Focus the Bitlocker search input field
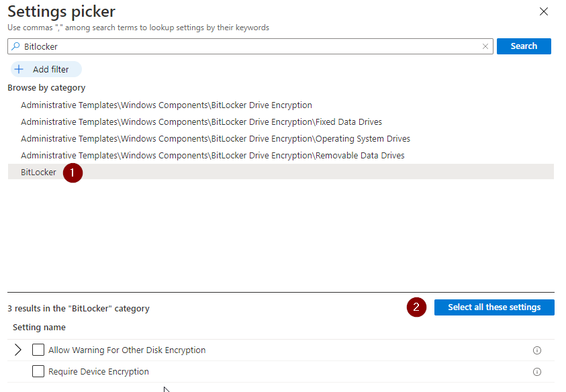 [250, 46]
